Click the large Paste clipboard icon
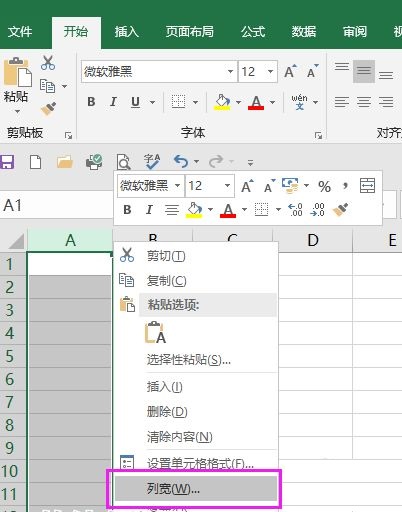 pyautogui.click(x=17, y=72)
